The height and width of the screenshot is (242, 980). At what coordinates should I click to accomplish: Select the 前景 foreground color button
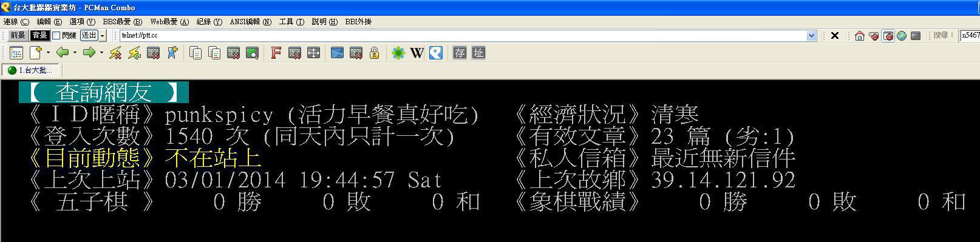18,36
